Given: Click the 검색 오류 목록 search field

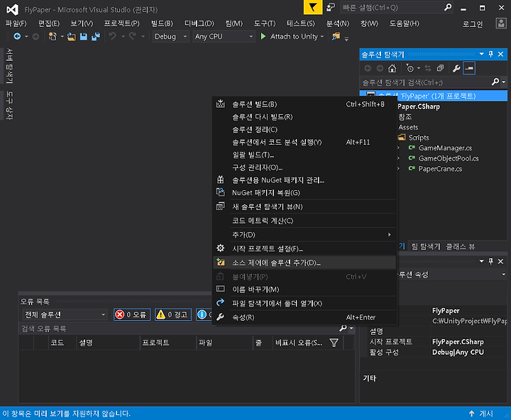Looking at the screenshot, I should click(x=179, y=328).
